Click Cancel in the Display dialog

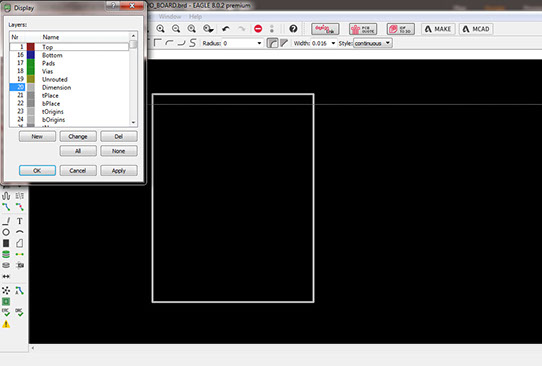coord(78,171)
